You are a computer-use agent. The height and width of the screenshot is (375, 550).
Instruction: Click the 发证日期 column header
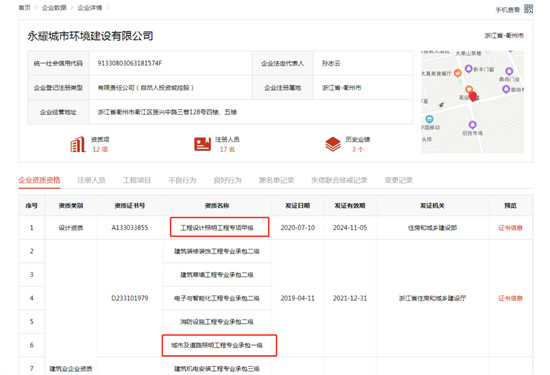tap(297, 206)
